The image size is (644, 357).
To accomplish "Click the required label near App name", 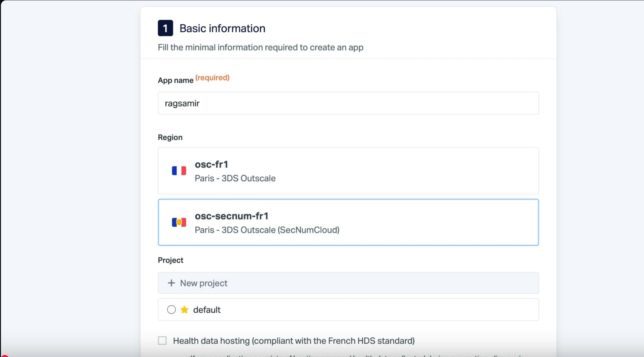I will 212,77.
